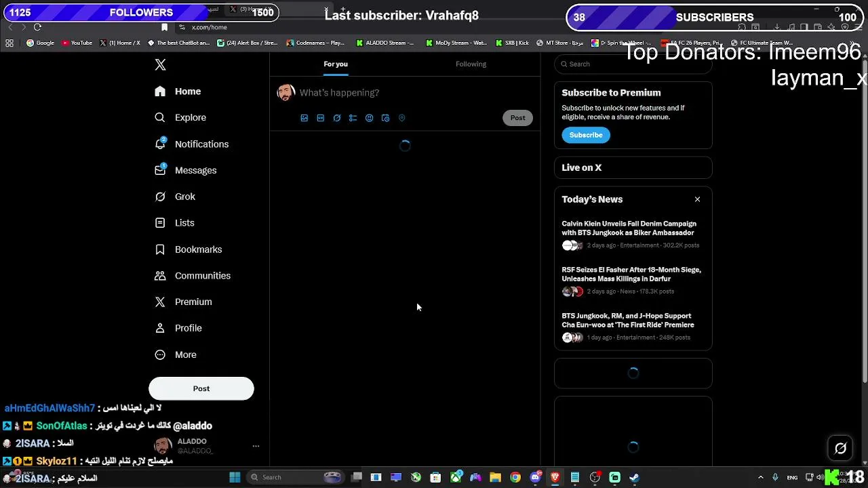Open Discord from the taskbar
868x488 pixels.
click(536, 477)
